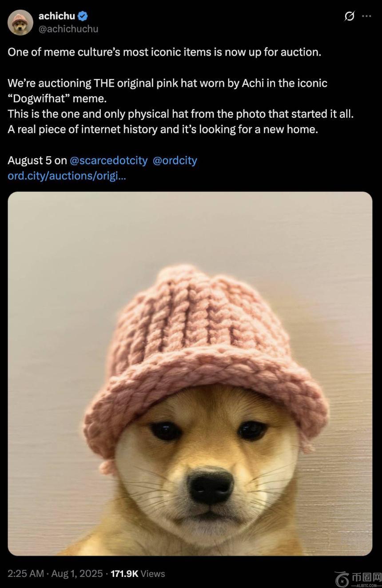382x588 pixels.
Task: Open the three-dot more options menu
Action: tap(366, 16)
